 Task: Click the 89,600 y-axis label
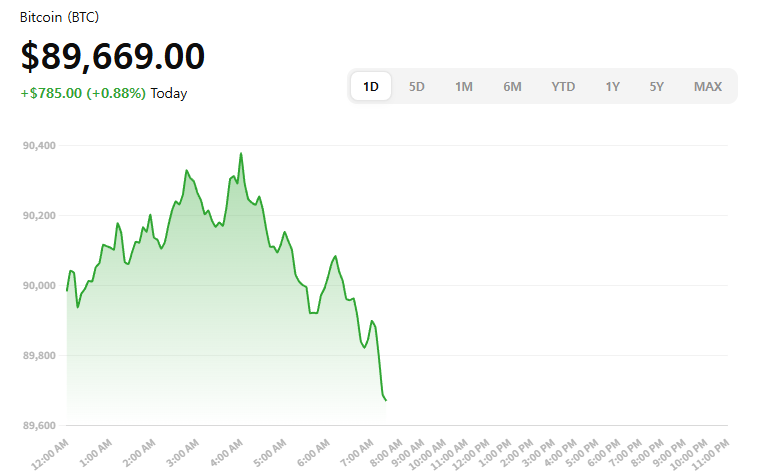38,426
